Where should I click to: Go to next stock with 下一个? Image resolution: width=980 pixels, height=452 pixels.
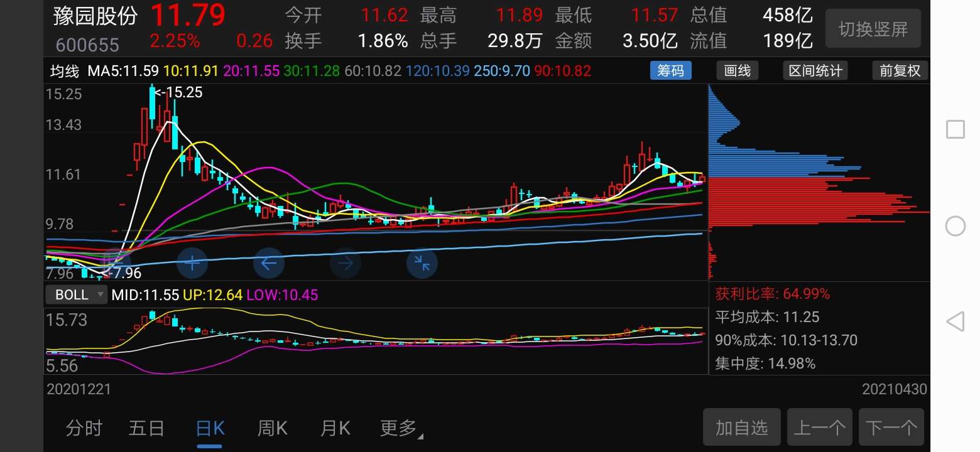click(891, 428)
